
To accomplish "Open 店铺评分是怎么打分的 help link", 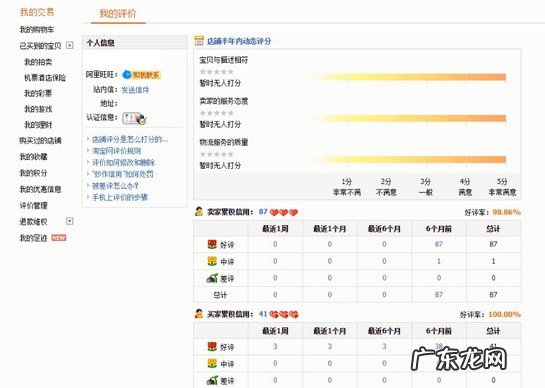I will click(x=130, y=139).
